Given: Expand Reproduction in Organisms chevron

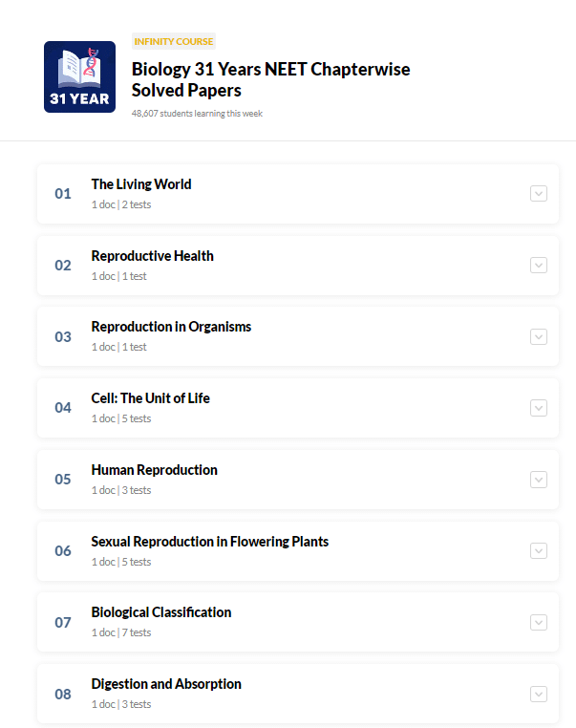Looking at the screenshot, I should [x=539, y=336].
